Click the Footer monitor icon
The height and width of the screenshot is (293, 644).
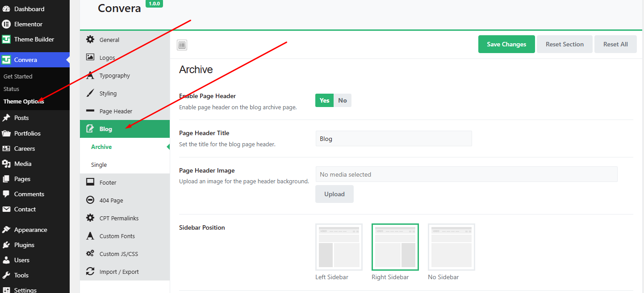click(90, 182)
